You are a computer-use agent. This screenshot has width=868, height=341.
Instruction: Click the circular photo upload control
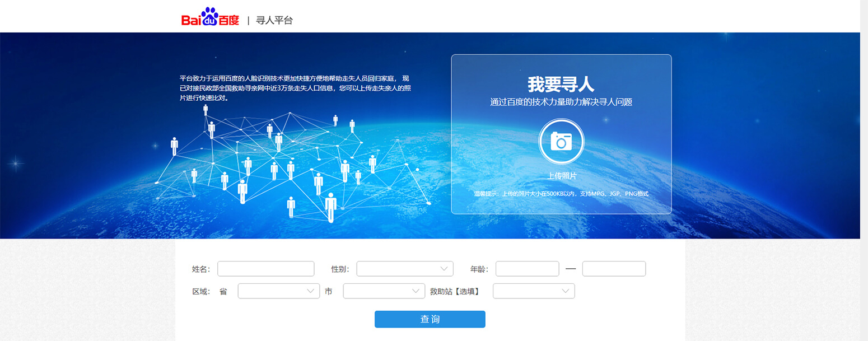(x=561, y=142)
